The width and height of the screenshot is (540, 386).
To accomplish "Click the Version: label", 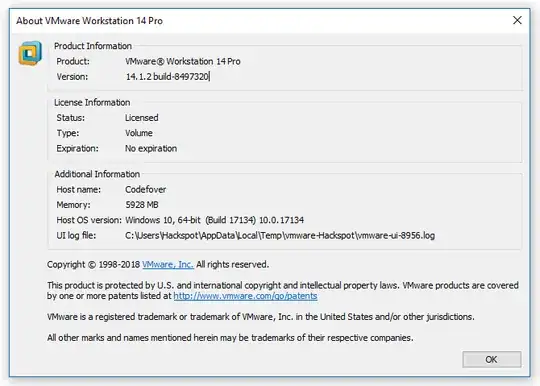I will pyautogui.click(x=72, y=76).
